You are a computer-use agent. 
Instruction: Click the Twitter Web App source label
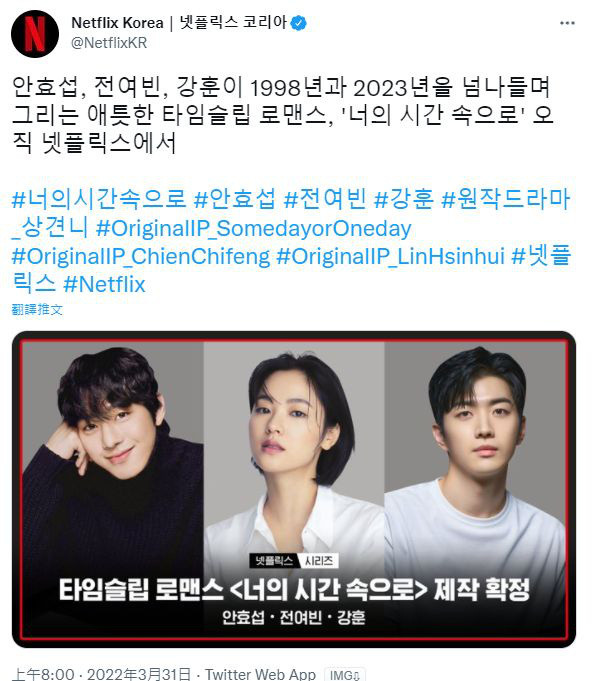coord(260,674)
